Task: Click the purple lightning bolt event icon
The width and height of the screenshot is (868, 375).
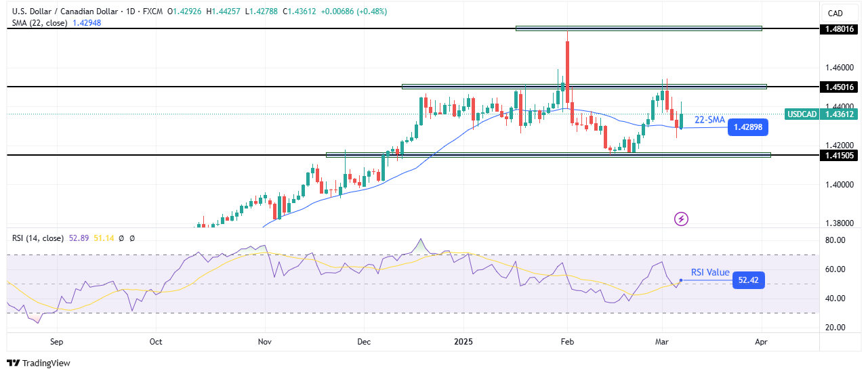Action: click(x=681, y=219)
